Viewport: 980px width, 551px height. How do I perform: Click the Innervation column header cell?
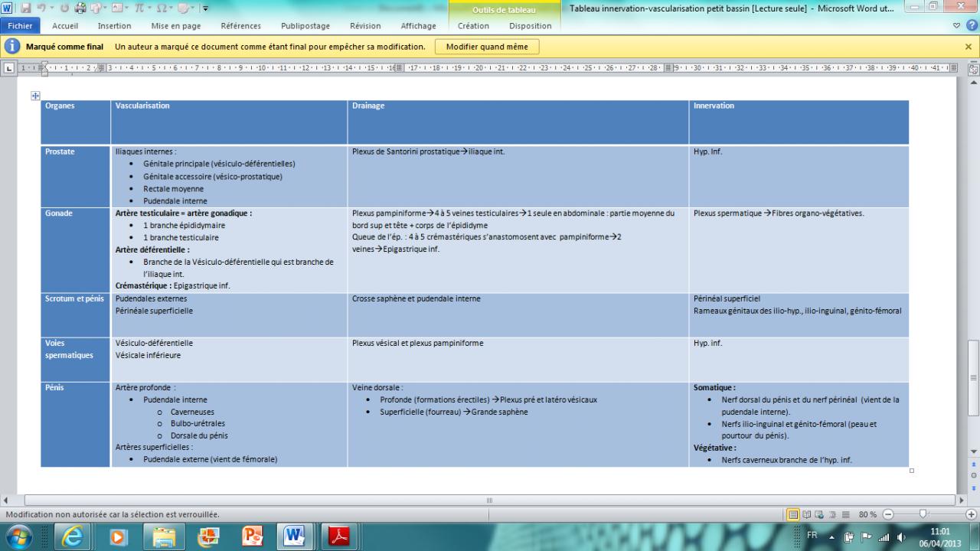point(799,122)
